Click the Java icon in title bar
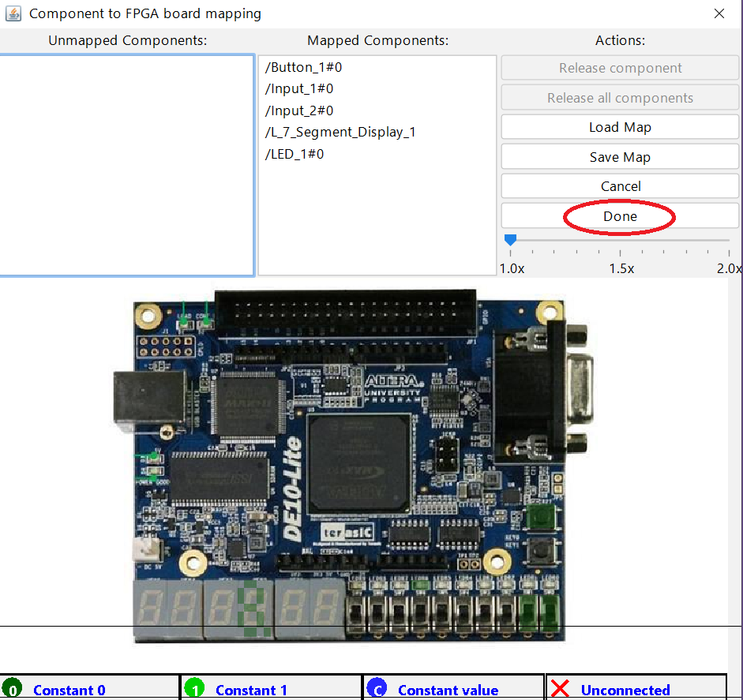This screenshot has width=743, height=700. click(13, 13)
